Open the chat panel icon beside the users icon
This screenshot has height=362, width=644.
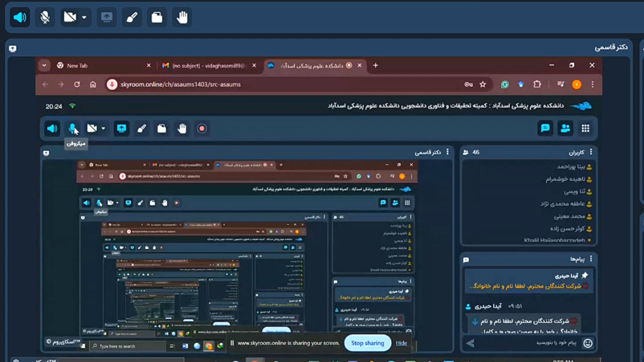click(545, 128)
